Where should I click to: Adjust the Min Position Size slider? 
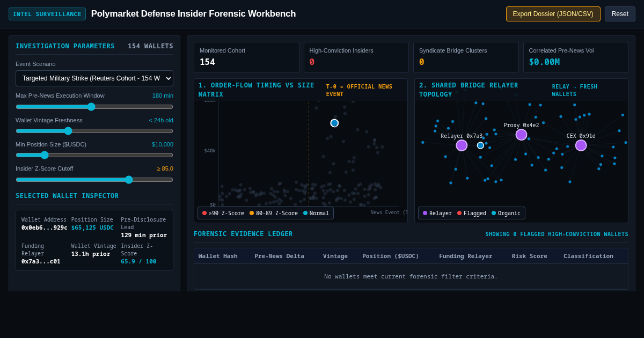[x=94, y=155]
